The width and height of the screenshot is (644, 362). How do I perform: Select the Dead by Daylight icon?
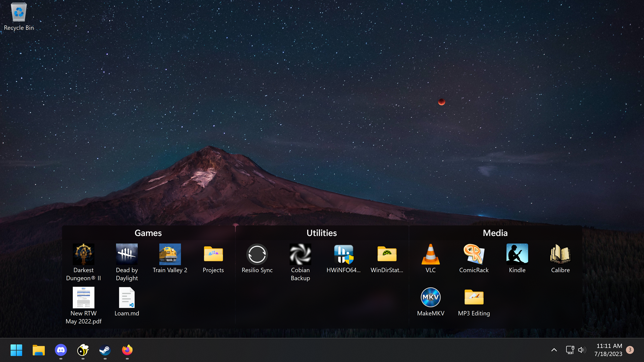pyautogui.click(x=127, y=262)
